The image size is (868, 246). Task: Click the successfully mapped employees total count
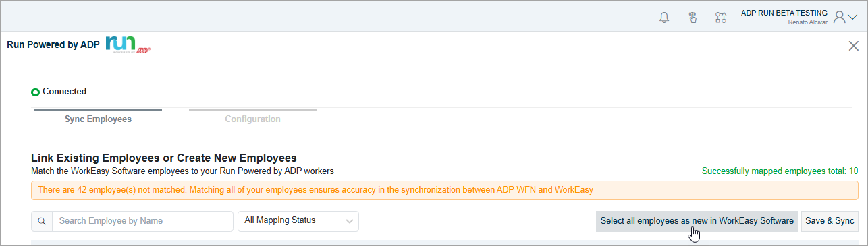pyautogui.click(x=854, y=171)
